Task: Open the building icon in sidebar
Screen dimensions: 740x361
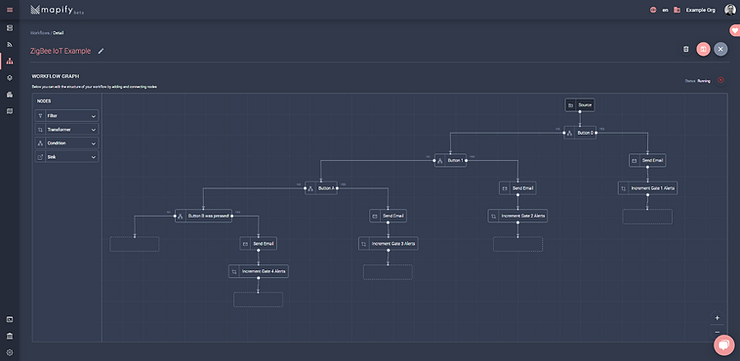Action: pos(10,94)
